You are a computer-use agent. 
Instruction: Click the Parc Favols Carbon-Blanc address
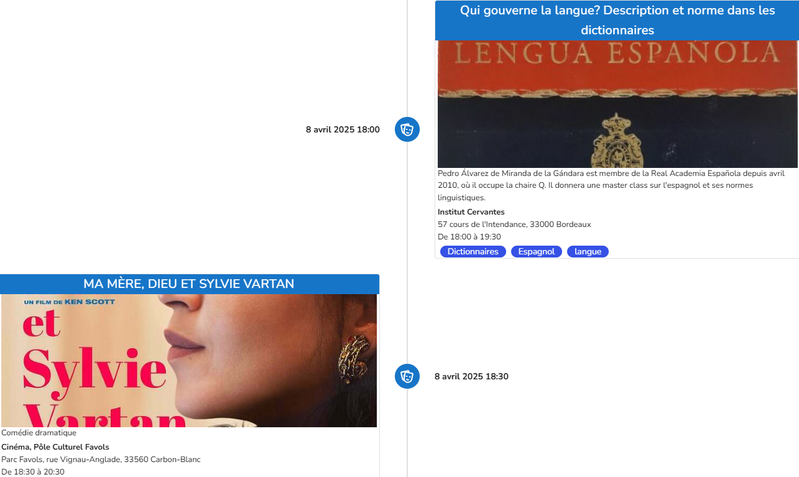tap(101, 459)
